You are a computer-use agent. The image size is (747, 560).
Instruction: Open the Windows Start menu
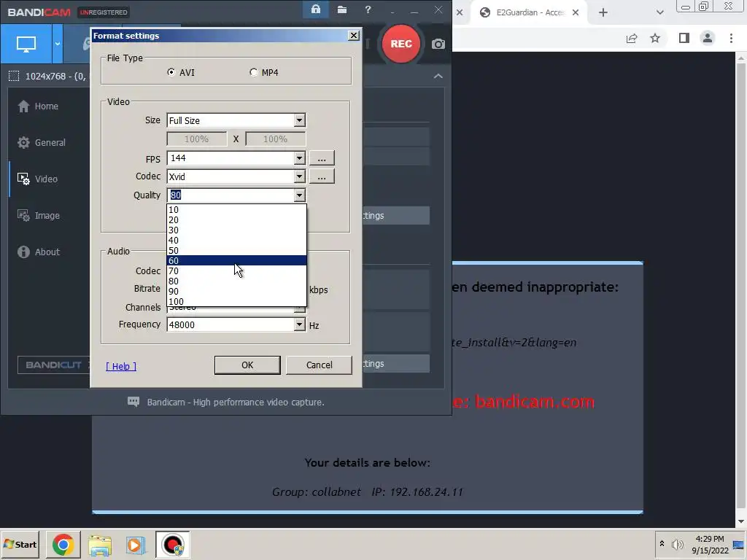(x=20, y=544)
